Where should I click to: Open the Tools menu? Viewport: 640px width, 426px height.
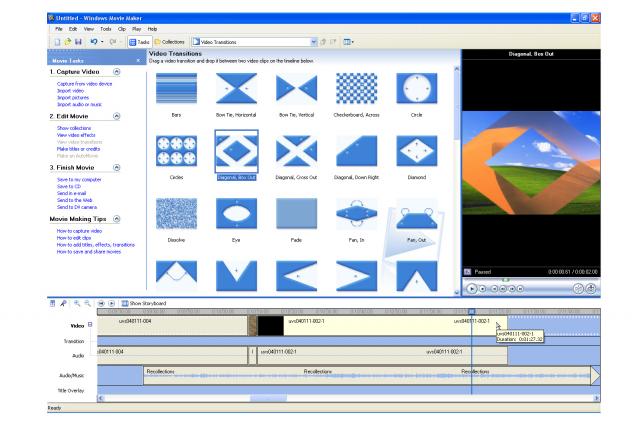[x=106, y=29]
